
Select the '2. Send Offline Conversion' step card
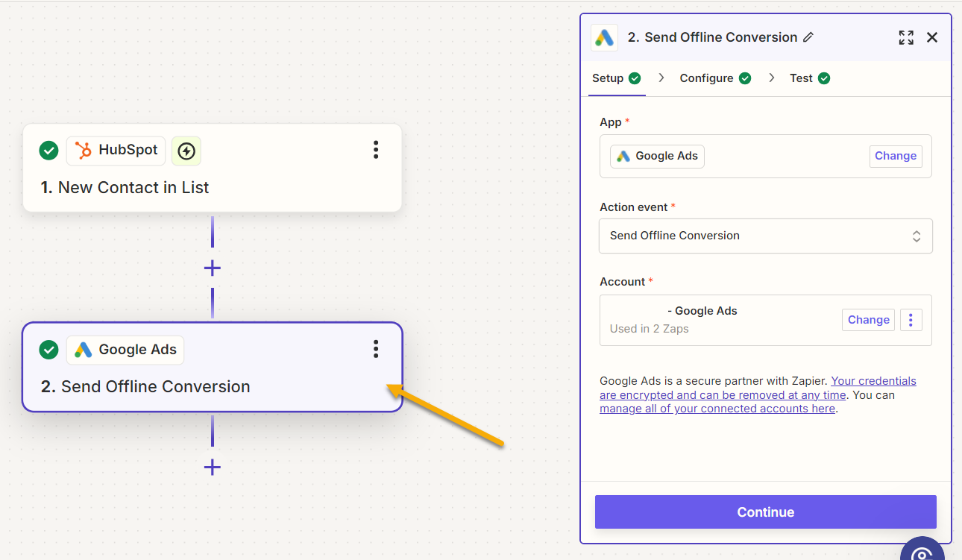[213, 367]
